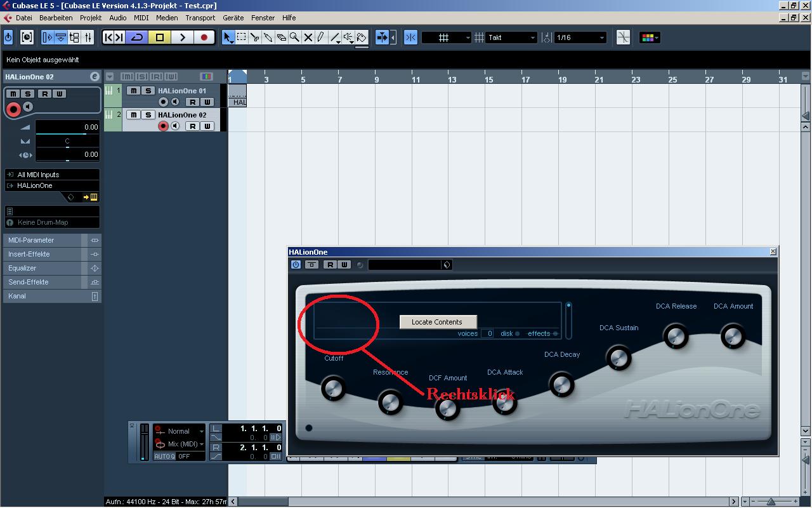Toggle the Snap on/off button
The image size is (812, 508).
pyautogui.click(x=410, y=37)
